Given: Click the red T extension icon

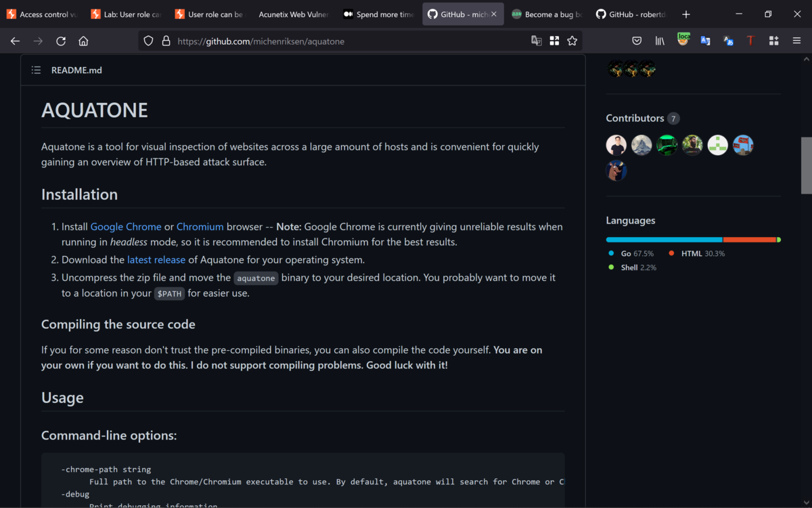Looking at the screenshot, I should 750,41.
